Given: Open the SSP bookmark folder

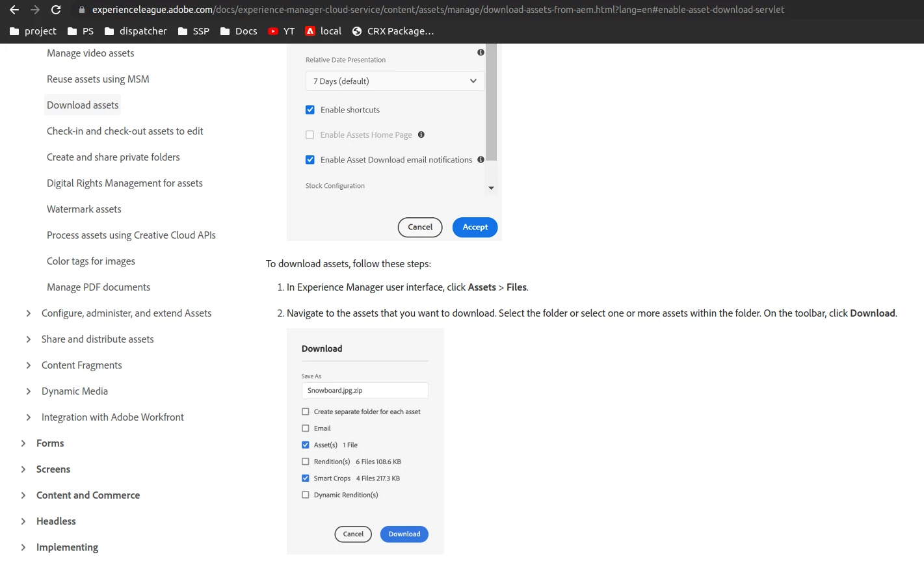Looking at the screenshot, I should point(194,31).
